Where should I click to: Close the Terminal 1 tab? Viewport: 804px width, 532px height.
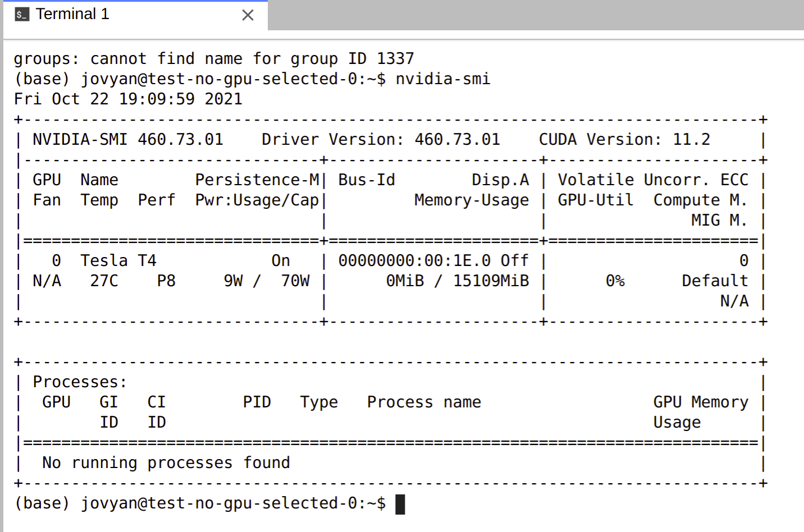tap(248, 15)
